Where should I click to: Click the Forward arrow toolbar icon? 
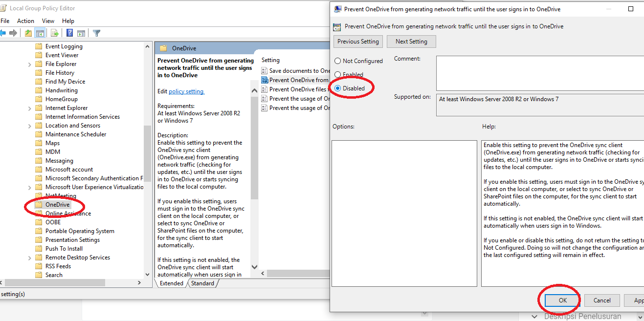(x=13, y=33)
